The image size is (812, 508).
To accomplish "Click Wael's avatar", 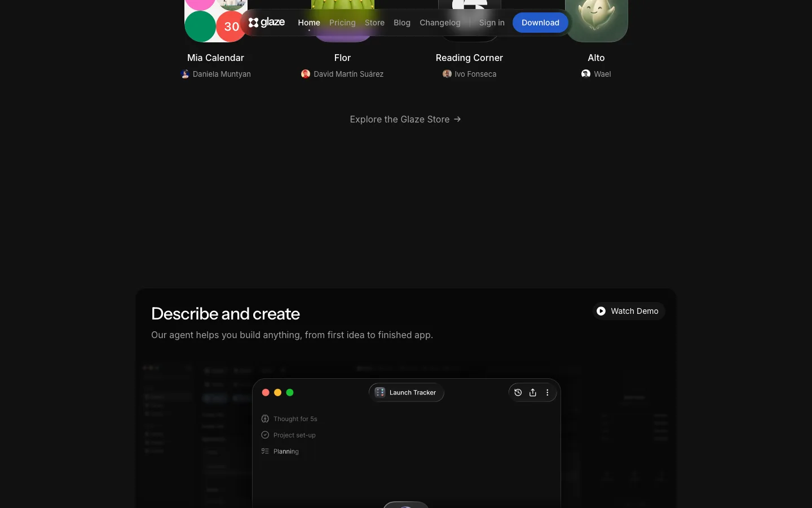I will [x=586, y=74].
